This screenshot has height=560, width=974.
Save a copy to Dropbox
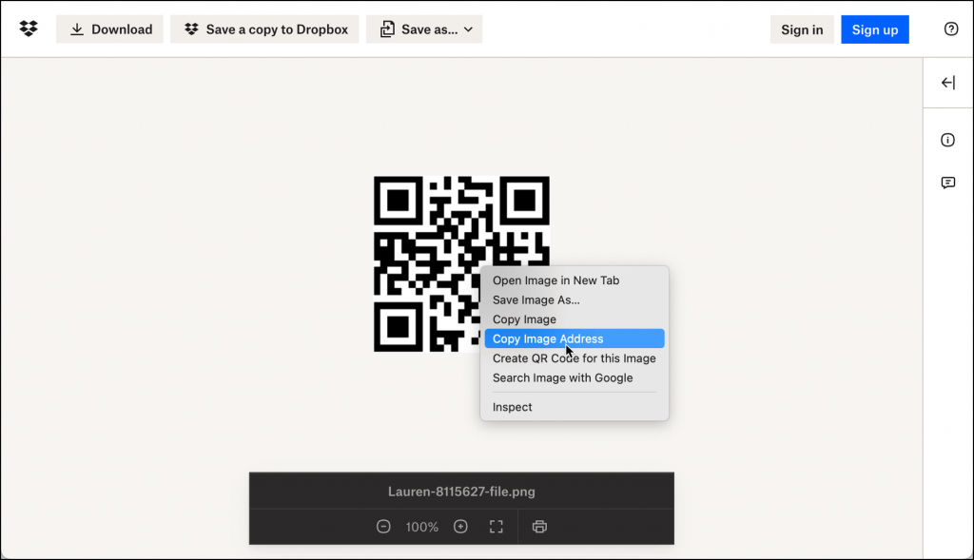(263, 29)
